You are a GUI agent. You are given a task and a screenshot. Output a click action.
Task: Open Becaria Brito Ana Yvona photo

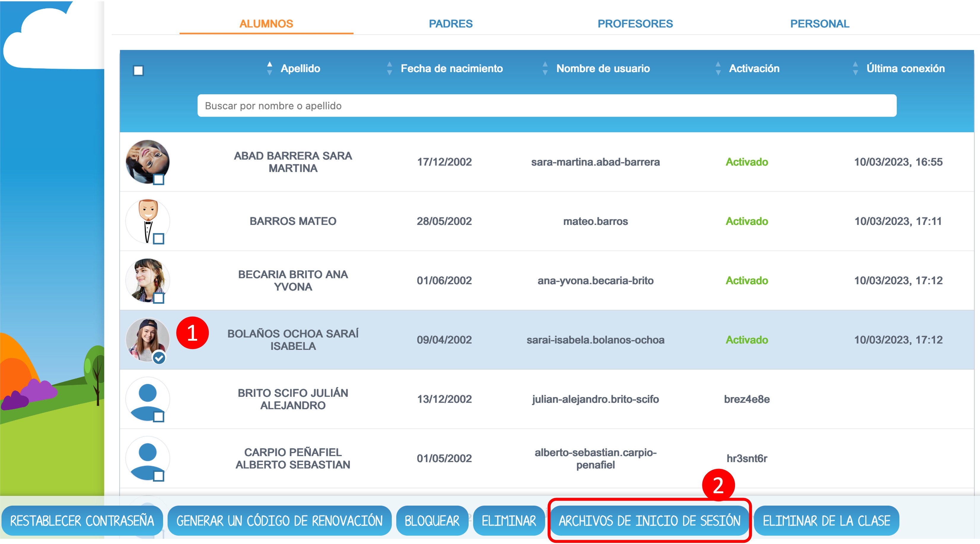(147, 280)
